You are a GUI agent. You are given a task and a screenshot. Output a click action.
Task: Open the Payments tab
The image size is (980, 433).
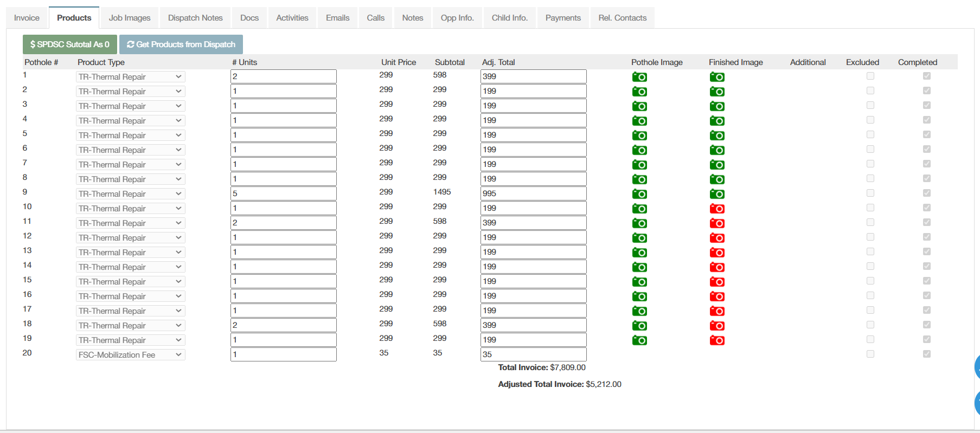click(563, 18)
